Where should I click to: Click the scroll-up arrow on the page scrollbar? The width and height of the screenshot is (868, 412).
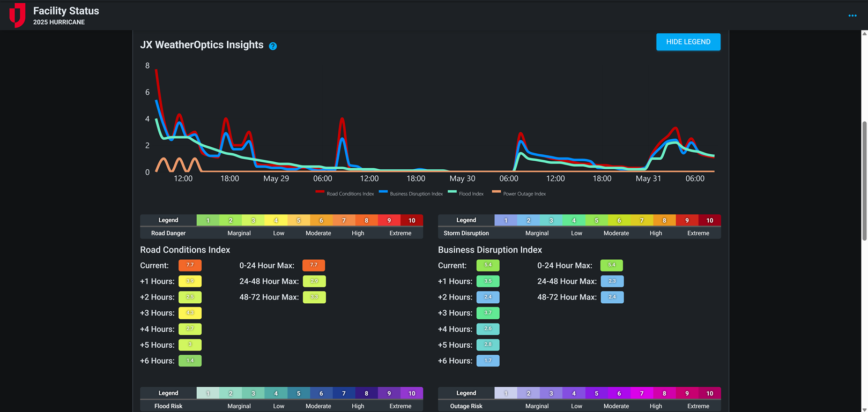[x=864, y=34]
